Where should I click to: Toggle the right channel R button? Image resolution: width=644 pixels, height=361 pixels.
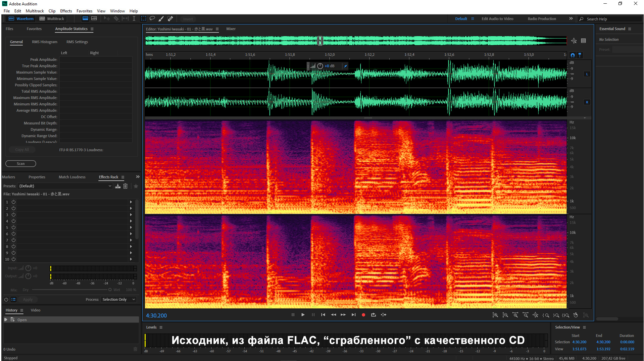point(587,102)
